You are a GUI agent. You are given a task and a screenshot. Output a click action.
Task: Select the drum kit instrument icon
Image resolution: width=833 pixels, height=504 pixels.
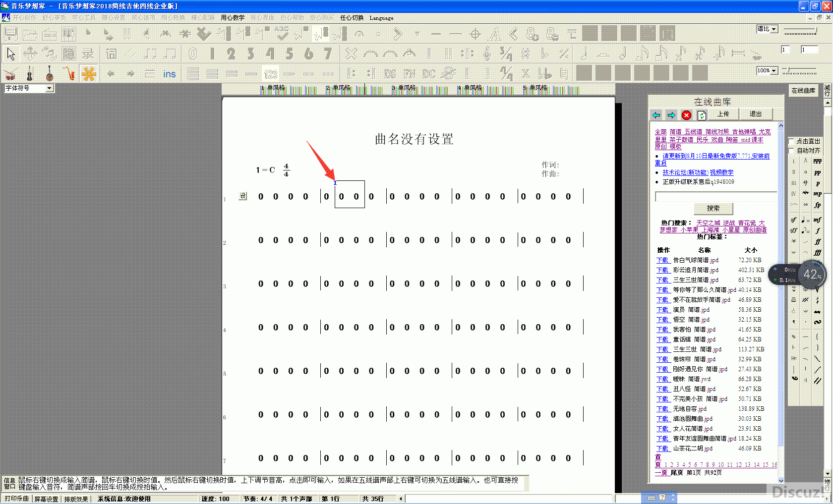(x=10, y=74)
